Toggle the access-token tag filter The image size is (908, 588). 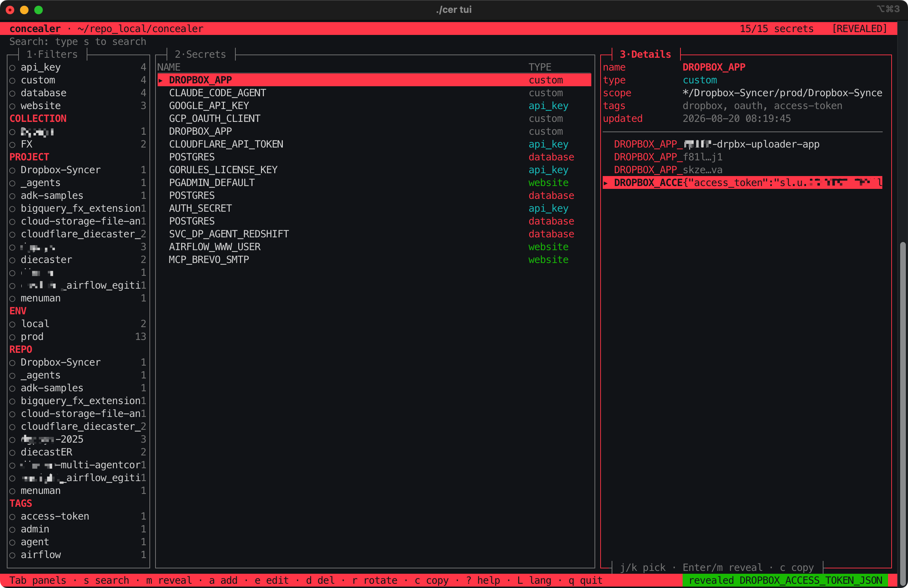coord(78,516)
